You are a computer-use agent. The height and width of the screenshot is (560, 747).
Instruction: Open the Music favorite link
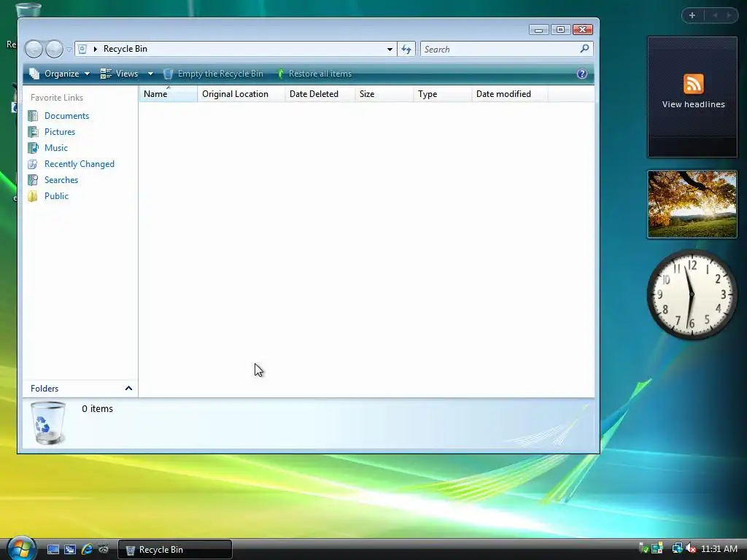55,148
